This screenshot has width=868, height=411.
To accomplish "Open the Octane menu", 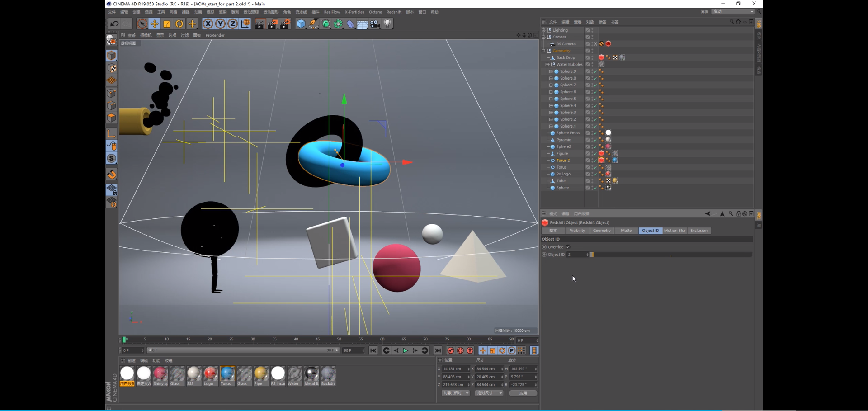I will click(375, 12).
